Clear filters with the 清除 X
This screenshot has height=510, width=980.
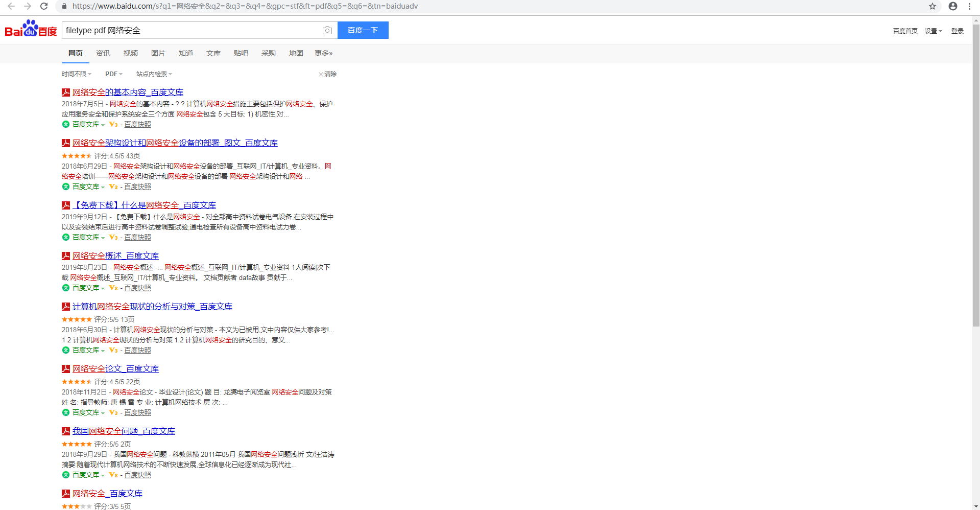pyautogui.click(x=327, y=74)
